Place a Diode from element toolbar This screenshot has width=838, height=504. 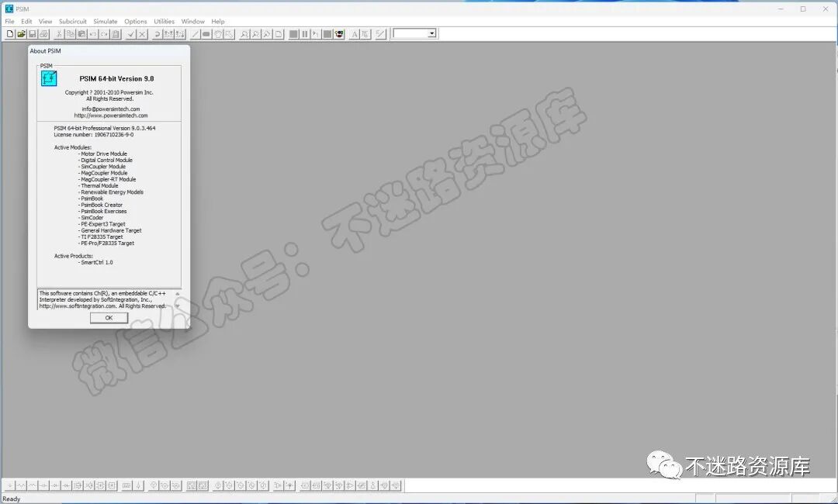point(55,485)
